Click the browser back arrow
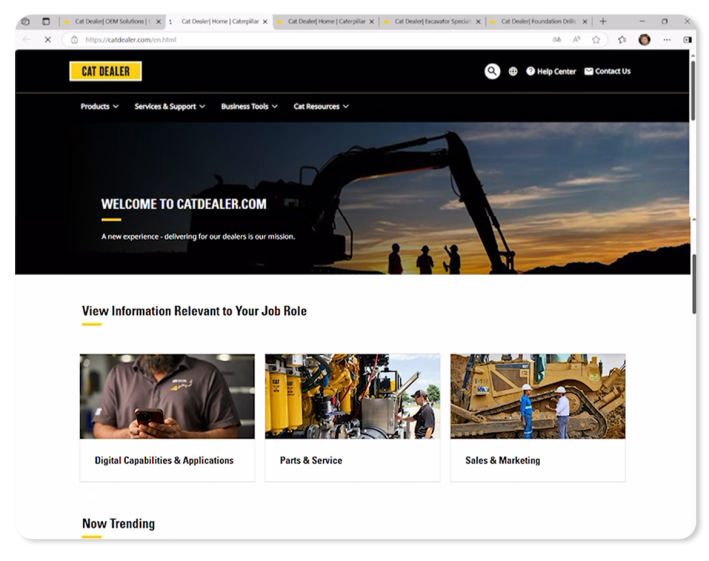709x561 pixels. (26, 40)
